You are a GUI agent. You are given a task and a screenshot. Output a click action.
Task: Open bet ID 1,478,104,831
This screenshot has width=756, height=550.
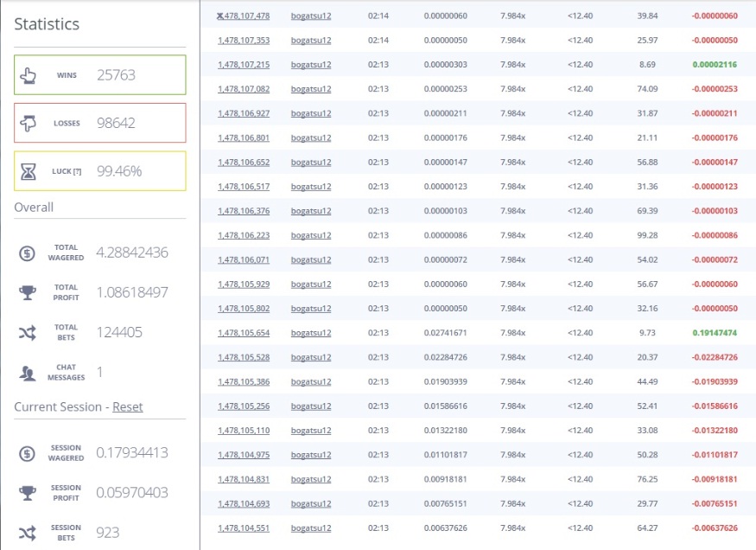244,479
